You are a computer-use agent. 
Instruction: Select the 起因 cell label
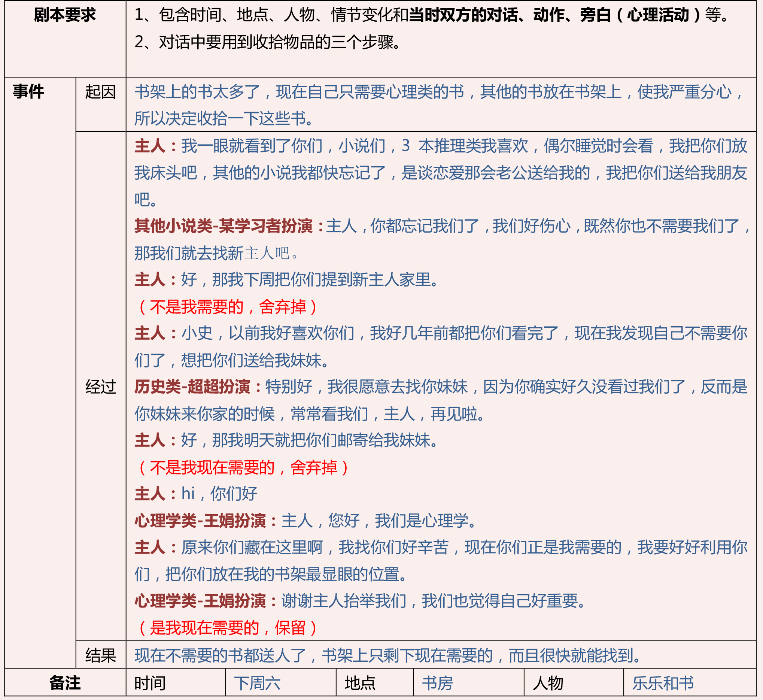tap(100, 92)
